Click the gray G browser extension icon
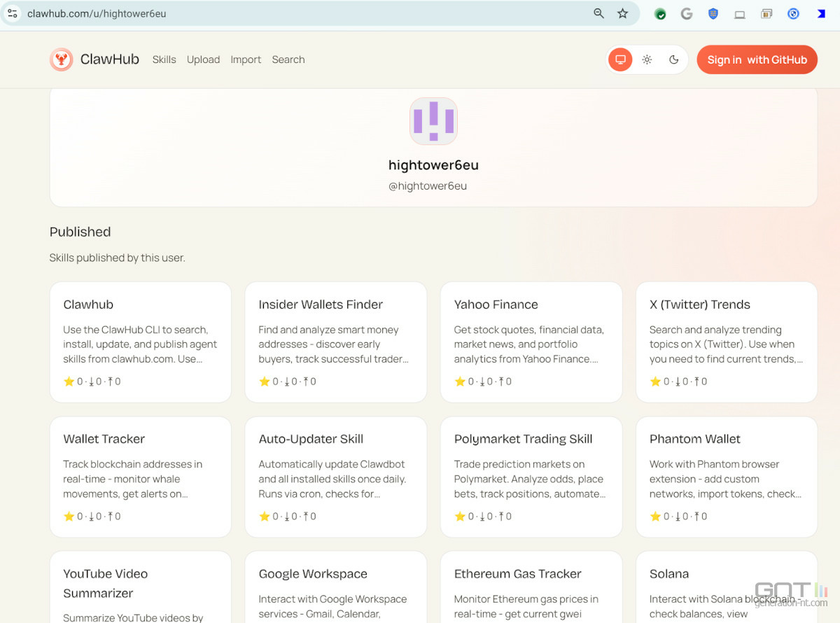The width and height of the screenshot is (840, 623). tap(687, 13)
